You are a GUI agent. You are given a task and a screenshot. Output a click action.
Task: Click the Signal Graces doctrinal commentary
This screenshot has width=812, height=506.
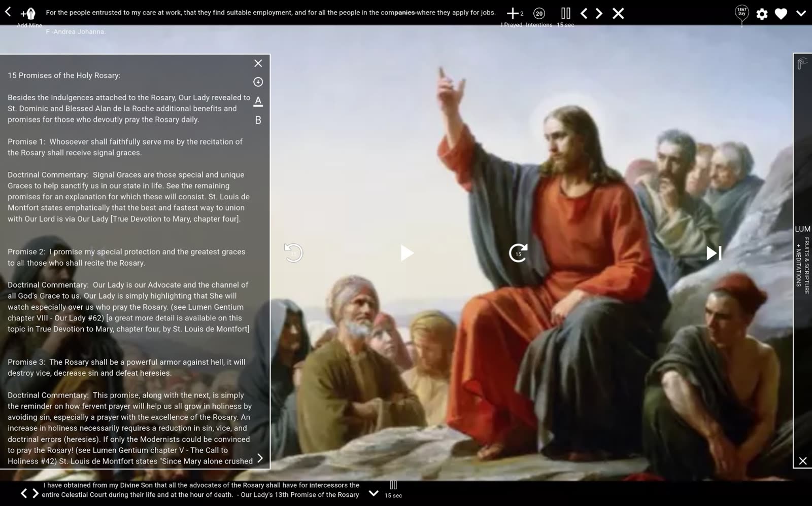click(128, 197)
